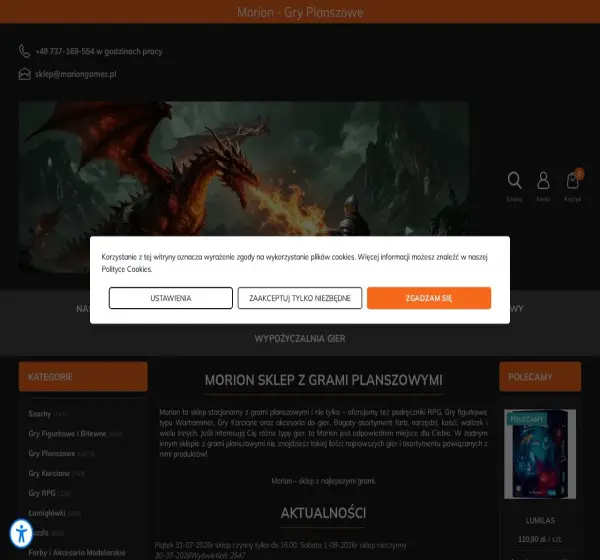Open the Koszyk shopping bag icon
The width and height of the screenshot is (600, 560).
point(573,180)
